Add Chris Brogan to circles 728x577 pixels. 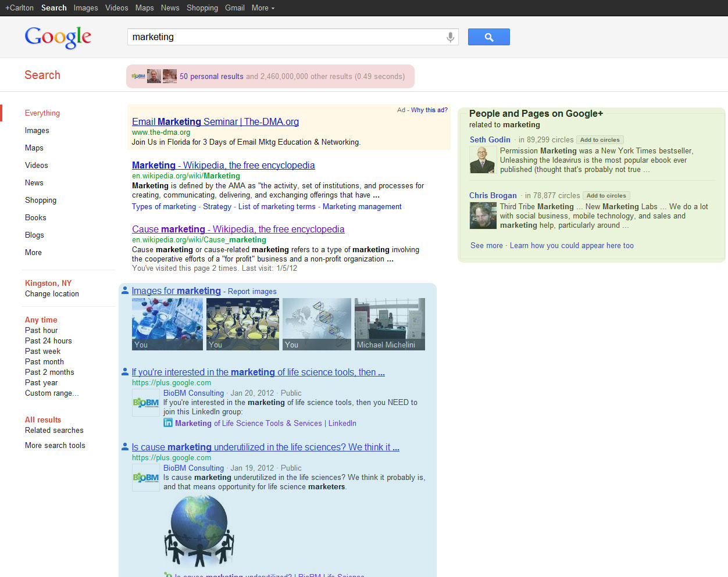coord(606,196)
